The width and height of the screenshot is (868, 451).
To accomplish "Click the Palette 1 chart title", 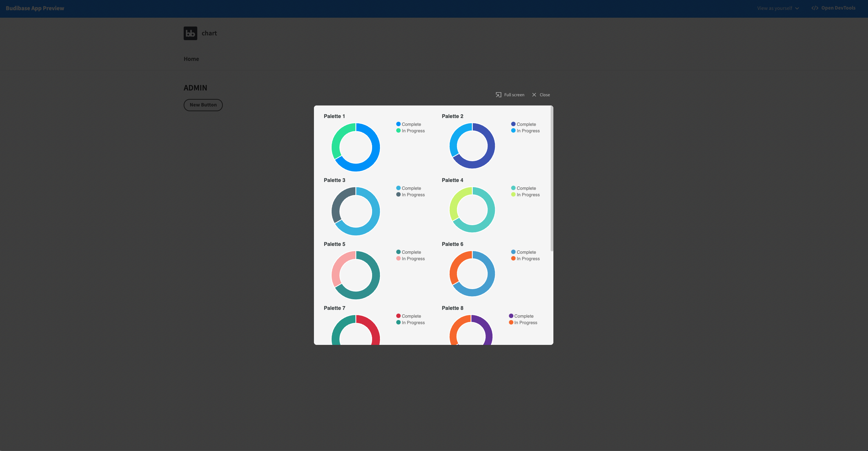I will (x=334, y=116).
